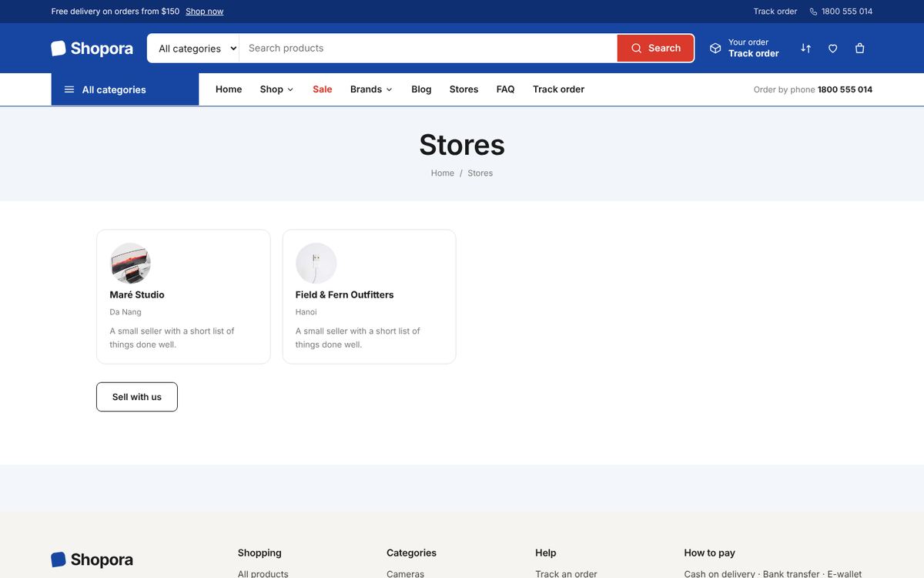Click Track order in top bar

point(775,12)
